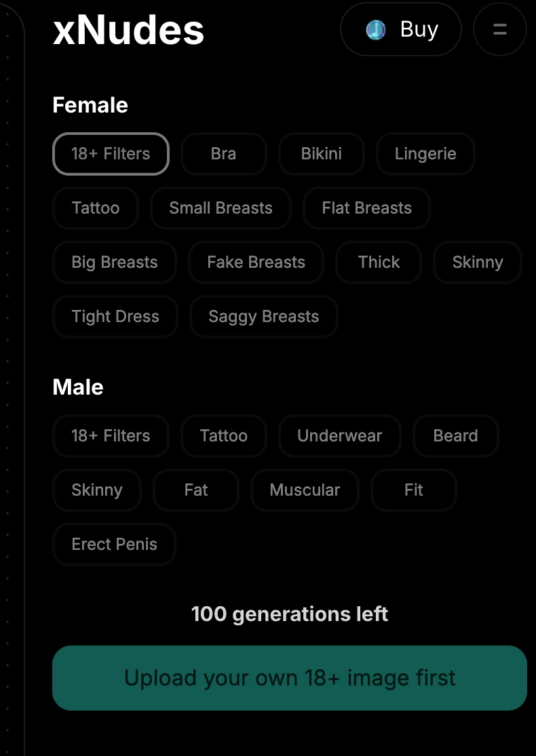Enable the Tattoo filter under Female
This screenshot has width=536, height=756.
click(95, 208)
